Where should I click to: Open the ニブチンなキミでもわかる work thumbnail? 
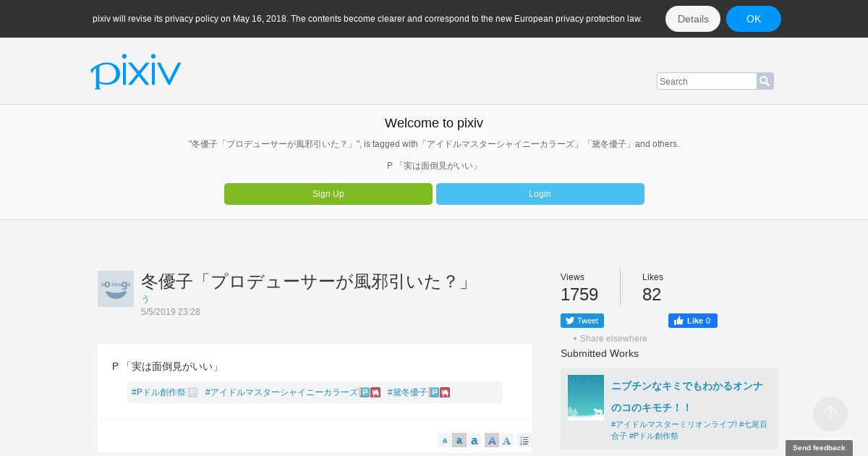click(x=586, y=397)
